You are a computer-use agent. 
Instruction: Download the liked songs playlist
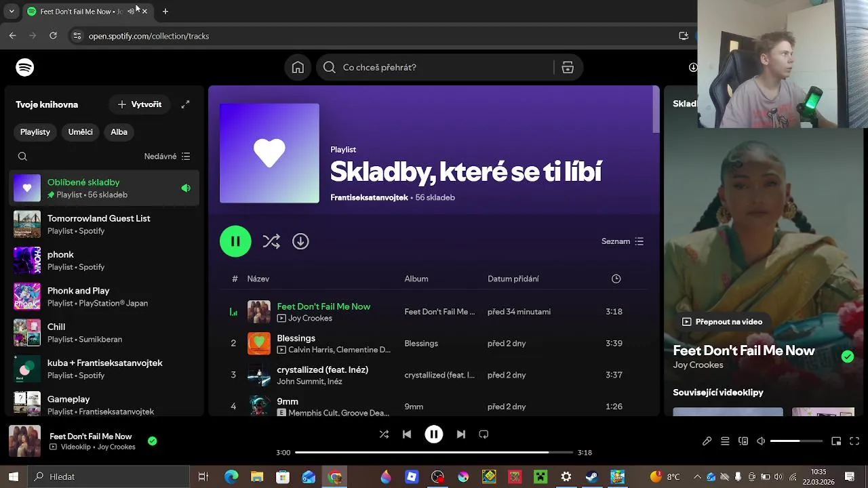300,241
